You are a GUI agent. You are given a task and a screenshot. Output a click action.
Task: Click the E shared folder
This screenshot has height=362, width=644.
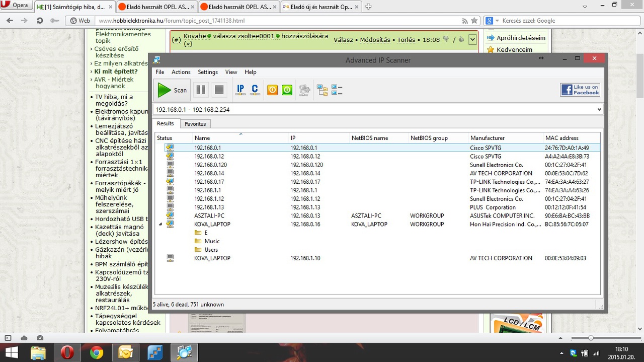click(201, 233)
